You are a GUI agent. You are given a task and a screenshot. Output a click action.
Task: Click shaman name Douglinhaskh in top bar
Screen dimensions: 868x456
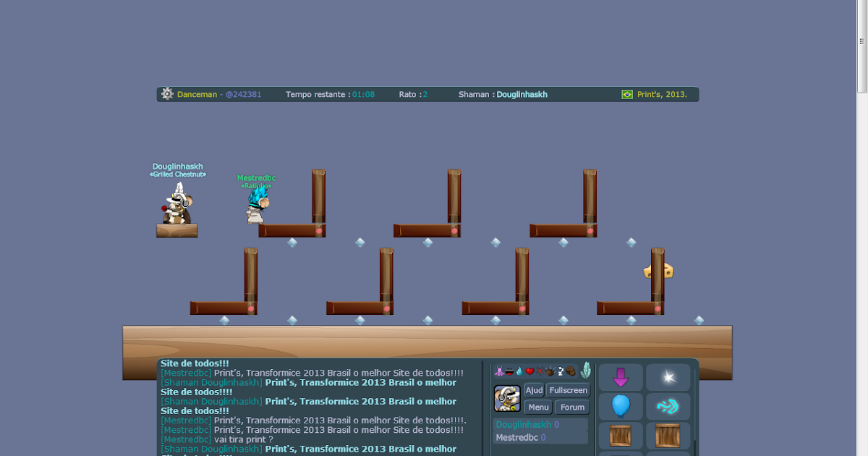(522, 95)
